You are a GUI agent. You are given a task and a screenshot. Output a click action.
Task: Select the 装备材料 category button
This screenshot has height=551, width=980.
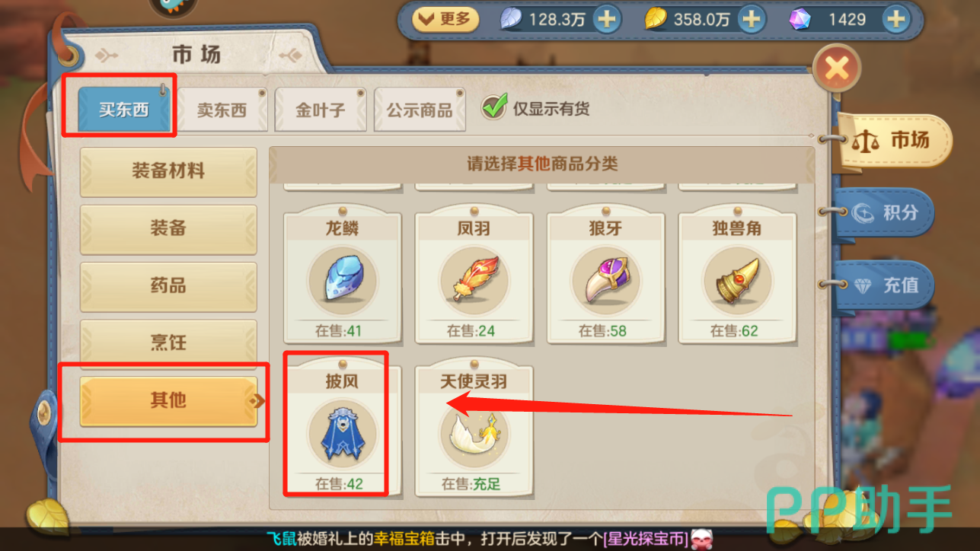168,170
